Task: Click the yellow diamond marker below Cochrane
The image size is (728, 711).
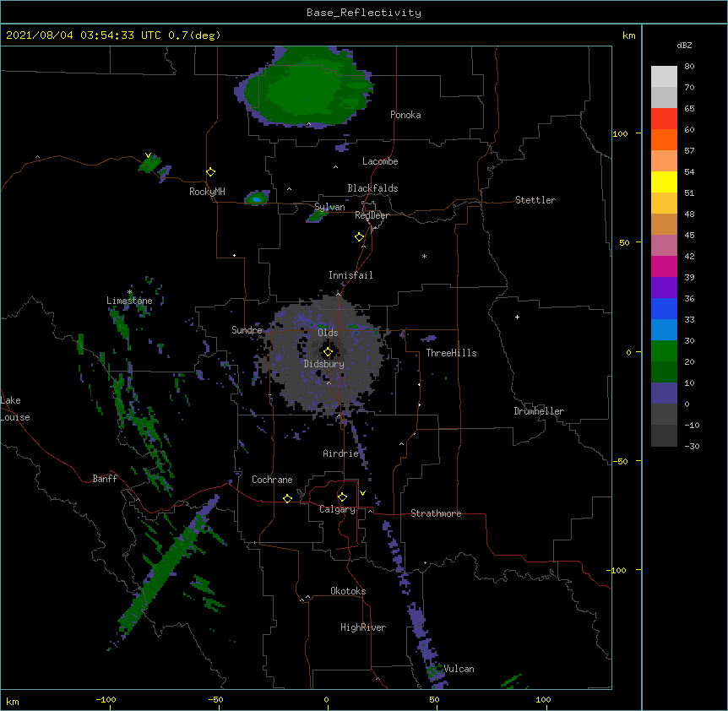Action: coord(287,498)
